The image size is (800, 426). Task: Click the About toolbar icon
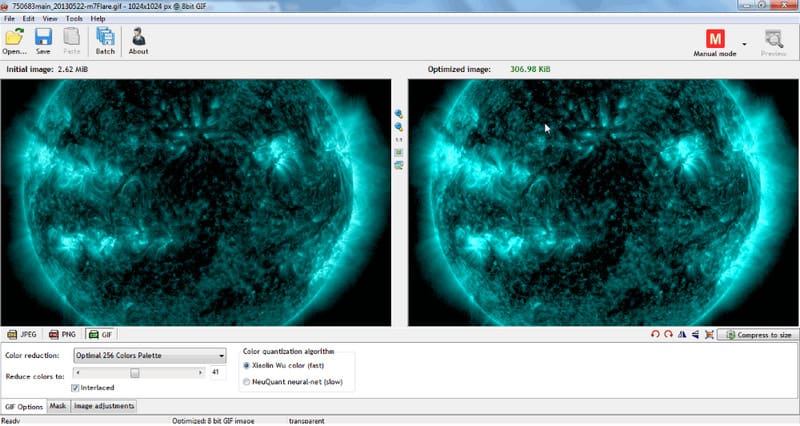point(138,41)
